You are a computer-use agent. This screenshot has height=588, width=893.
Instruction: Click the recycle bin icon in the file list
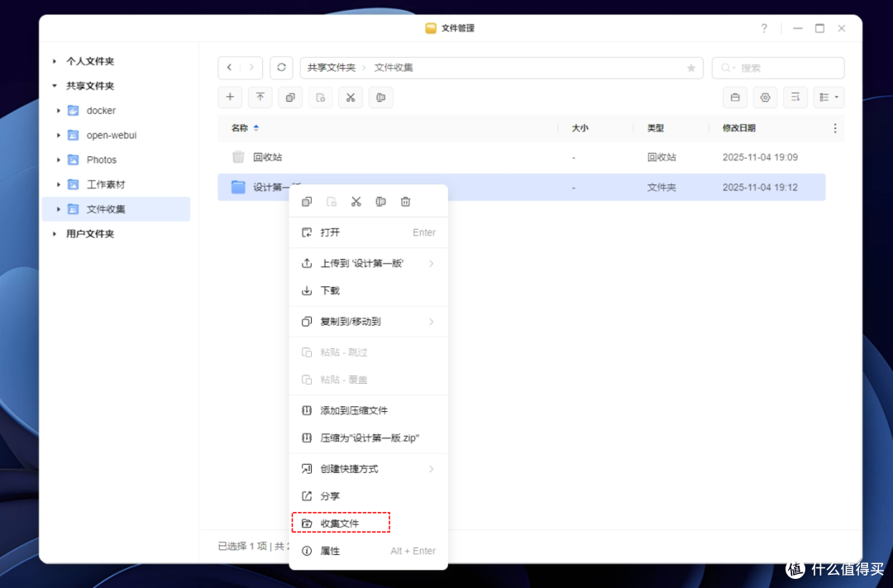238,156
